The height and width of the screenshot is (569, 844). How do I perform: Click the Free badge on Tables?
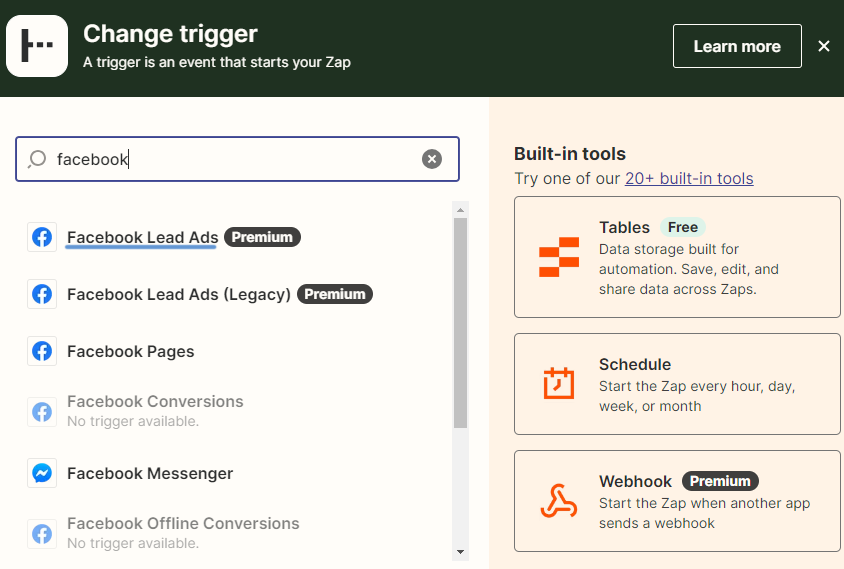pos(683,227)
